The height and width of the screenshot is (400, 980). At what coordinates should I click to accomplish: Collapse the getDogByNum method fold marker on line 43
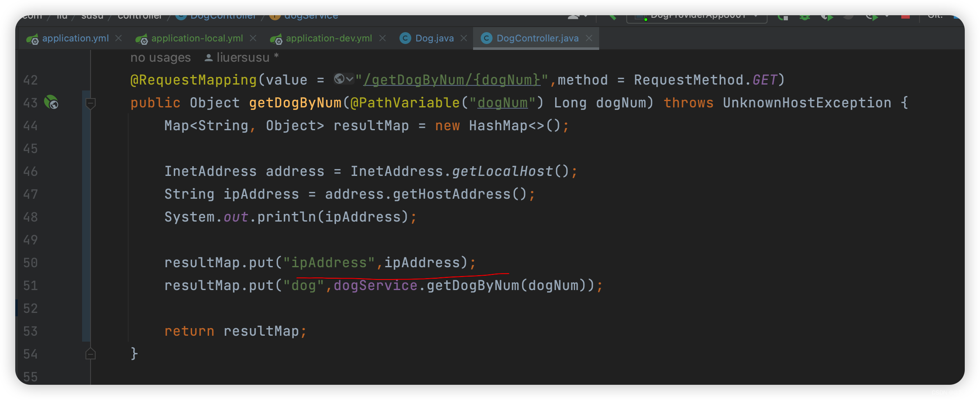90,103
